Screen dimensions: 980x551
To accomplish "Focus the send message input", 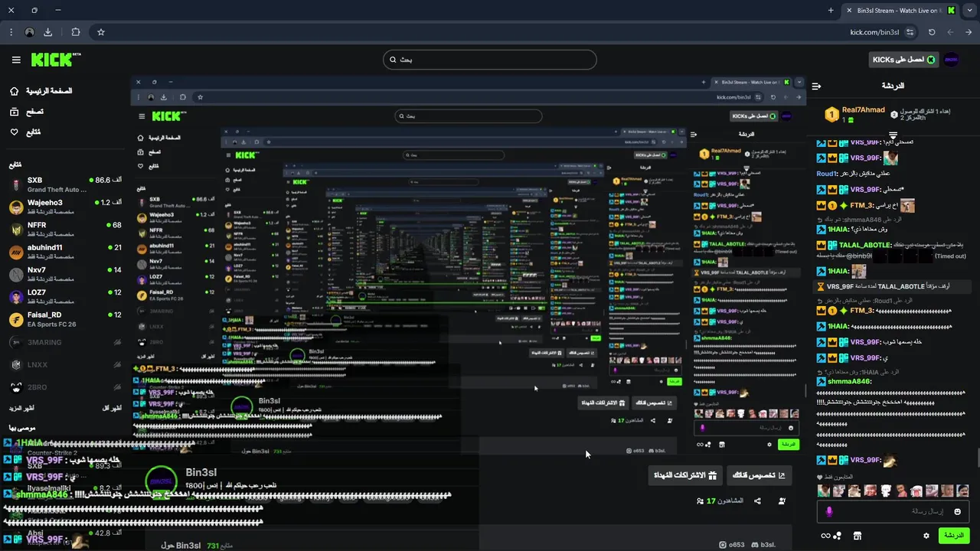I will click(x=893, y=511).
